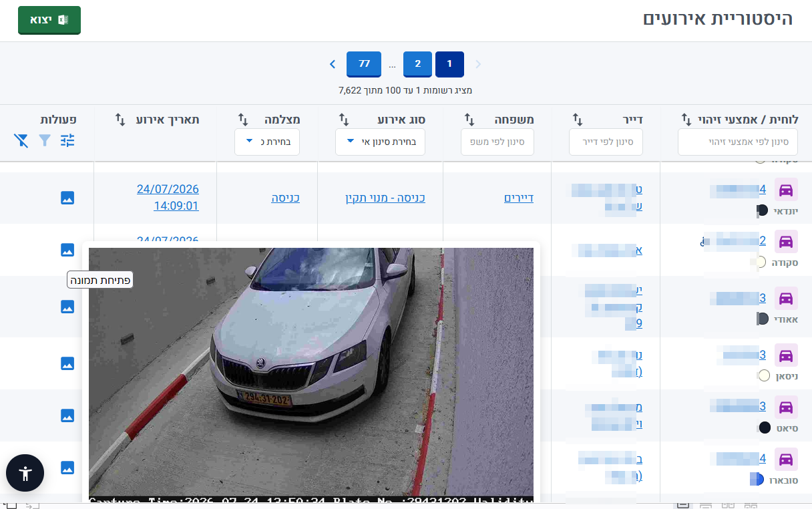This screenshot has width=812, height=509.
Task: Go to page 2 of results
Action: pyautogui.click(x=417, y=64)
